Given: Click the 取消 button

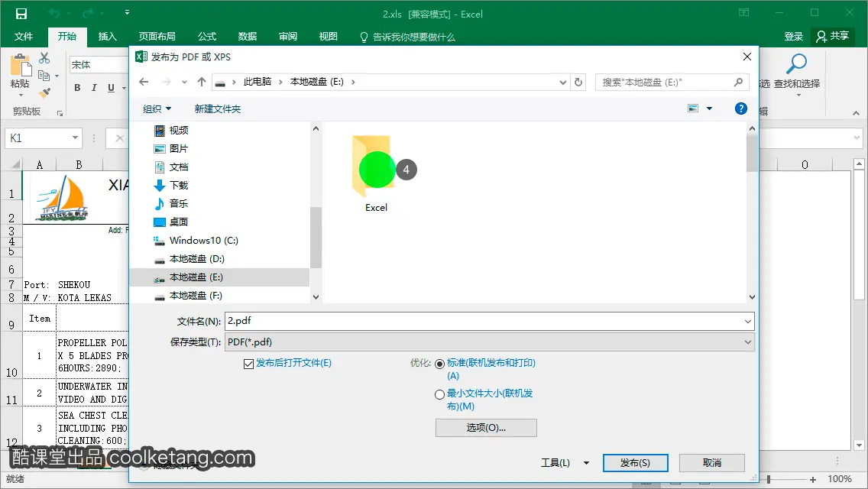Looking at the screenshot, I should pyautogui.click(x=712, y=463).
